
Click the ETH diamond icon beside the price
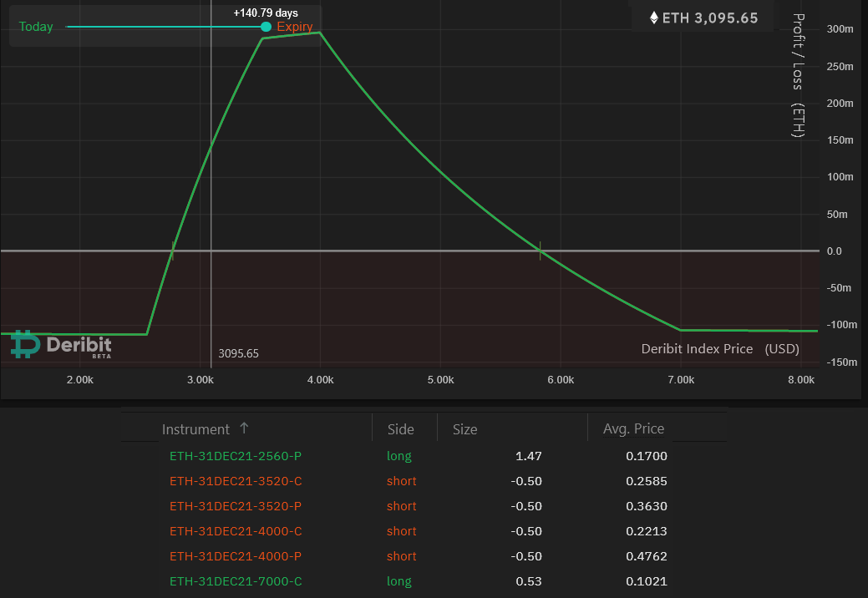tap(653, 18)
